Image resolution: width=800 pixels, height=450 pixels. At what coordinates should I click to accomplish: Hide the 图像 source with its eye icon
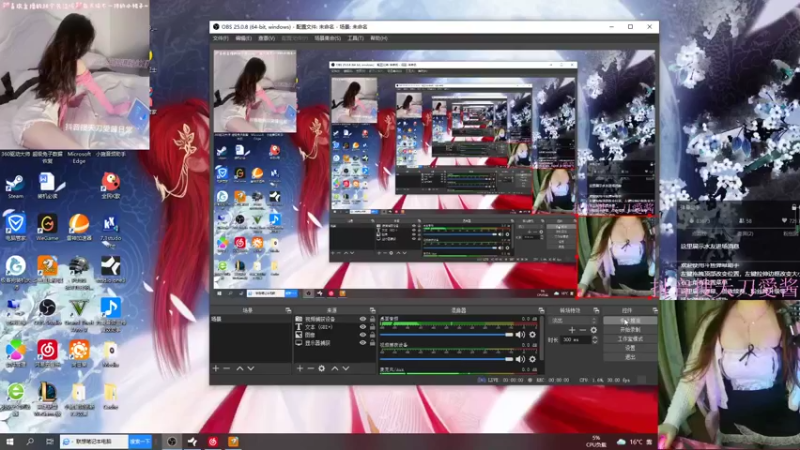[363, 335]
